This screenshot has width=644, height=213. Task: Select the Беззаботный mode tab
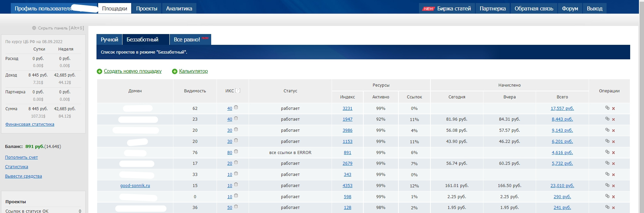pyautogui.click(x=146, y=39)
